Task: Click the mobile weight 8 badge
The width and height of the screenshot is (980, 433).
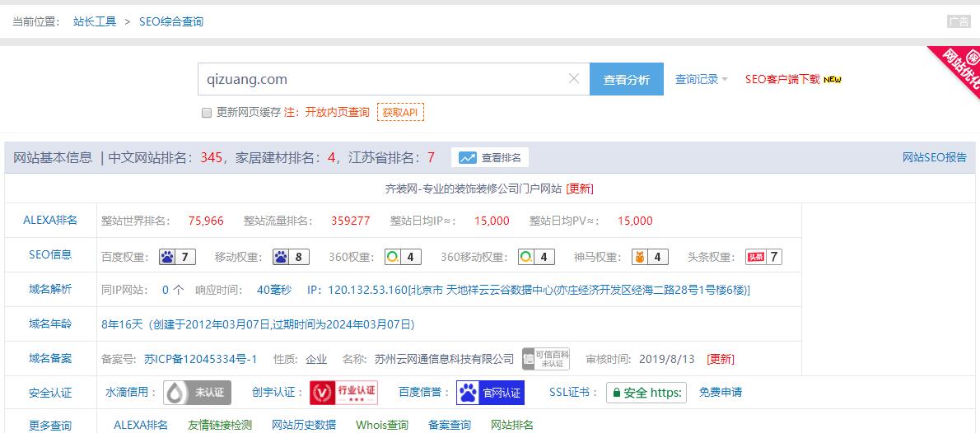Action: [292, 257]
